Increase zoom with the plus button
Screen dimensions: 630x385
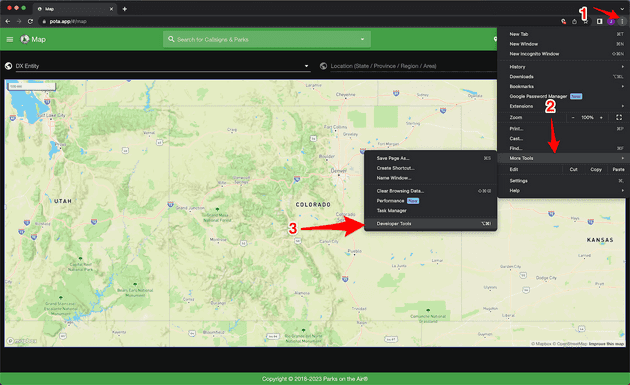601,117
